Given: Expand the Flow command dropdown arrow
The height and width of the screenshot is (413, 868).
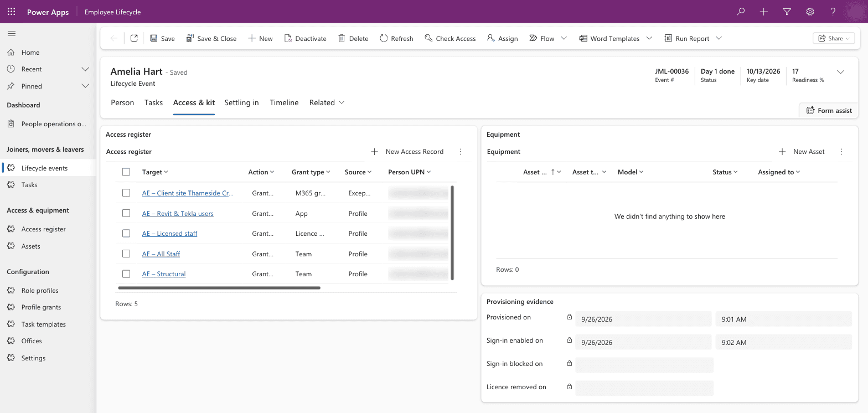Looking at the screenshot, I should pyautogui.click(x=564, y=38).
